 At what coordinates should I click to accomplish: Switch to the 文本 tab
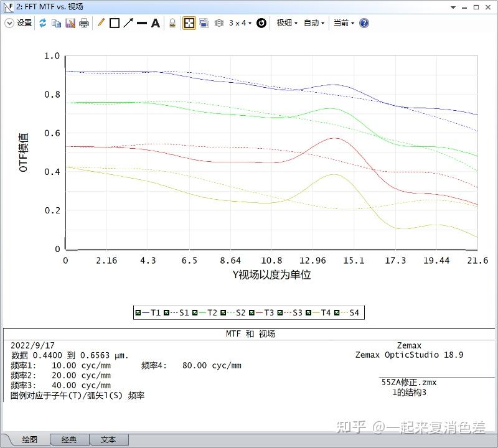(108, 440)
